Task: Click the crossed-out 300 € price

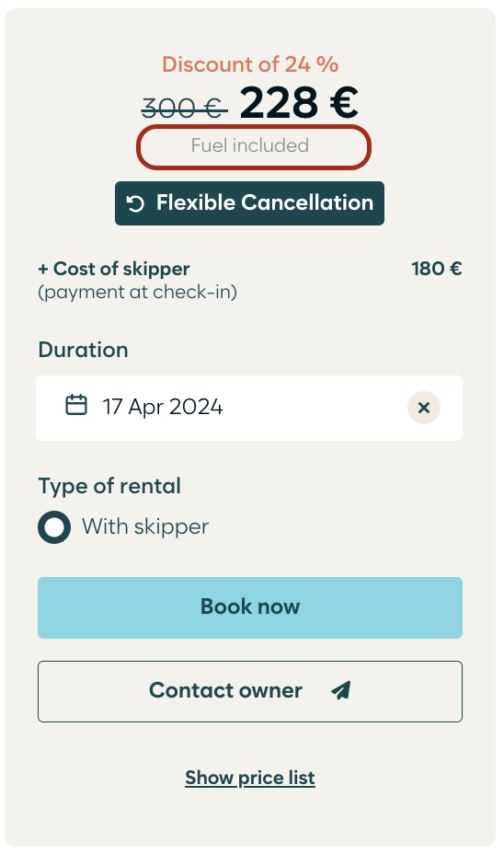Action: point(183,108)
